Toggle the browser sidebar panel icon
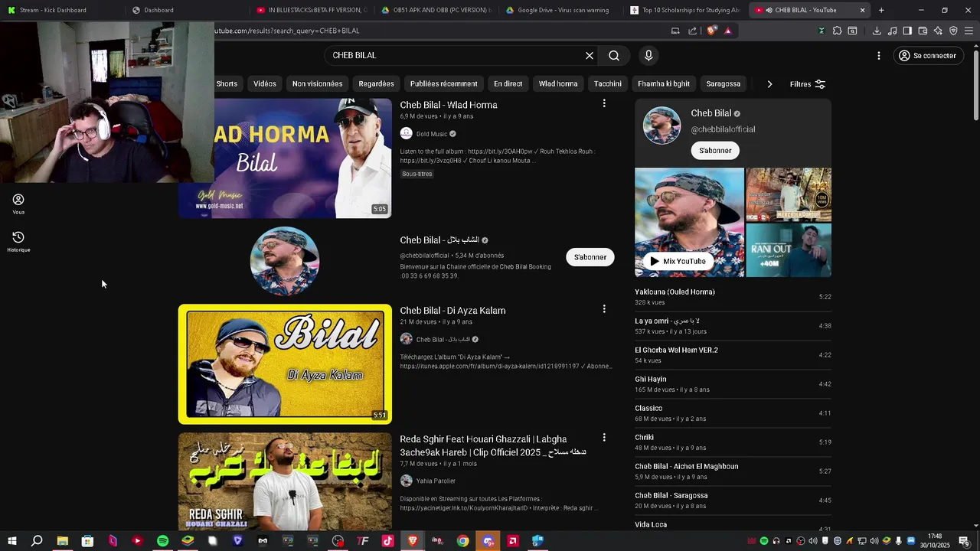 [907, 31]
